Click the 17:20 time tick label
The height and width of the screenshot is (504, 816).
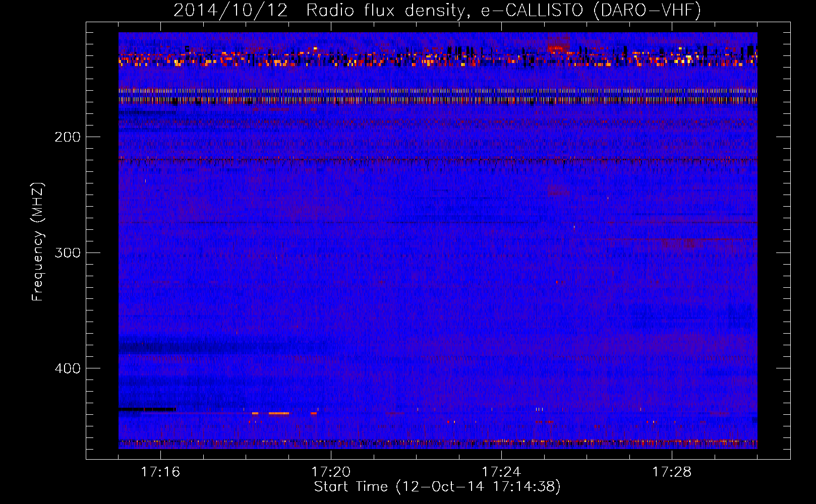(x=331, y=472)
